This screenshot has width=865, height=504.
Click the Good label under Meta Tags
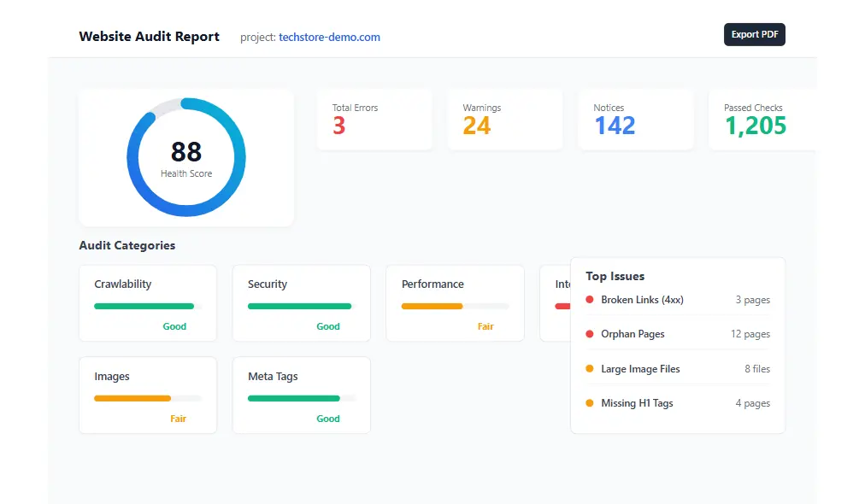[x=328, y=419]
